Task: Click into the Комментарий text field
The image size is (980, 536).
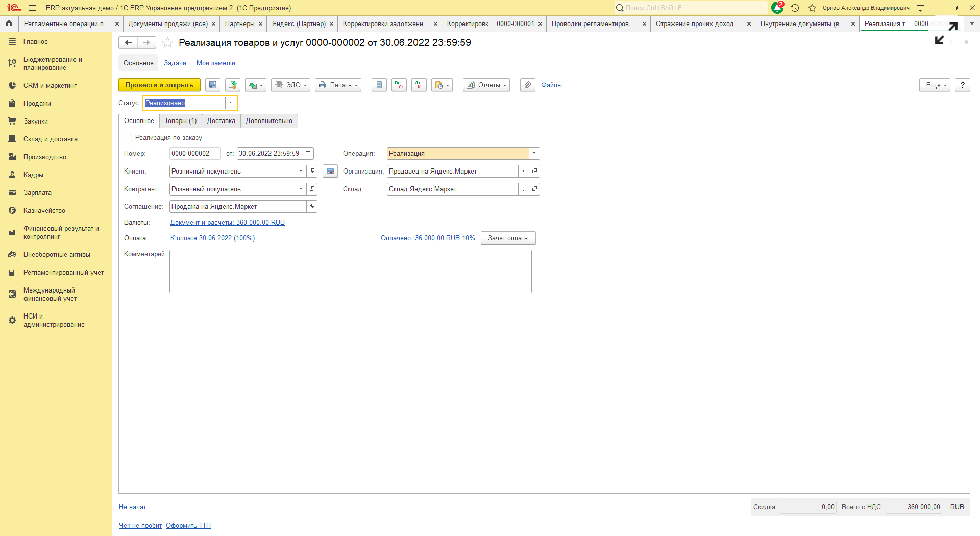Action: pyautogui.click(x=350, y=271)
